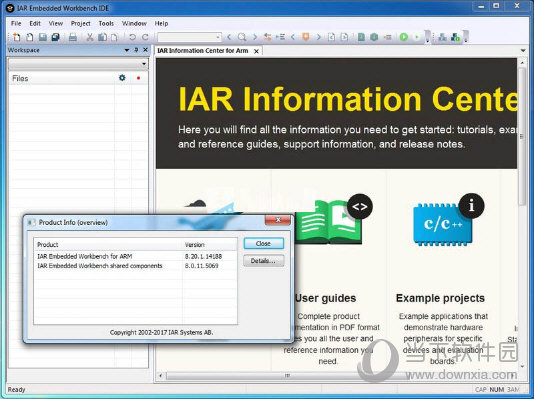Click the Make build icon
534x399 pixels.
click(x=374, y=37)
